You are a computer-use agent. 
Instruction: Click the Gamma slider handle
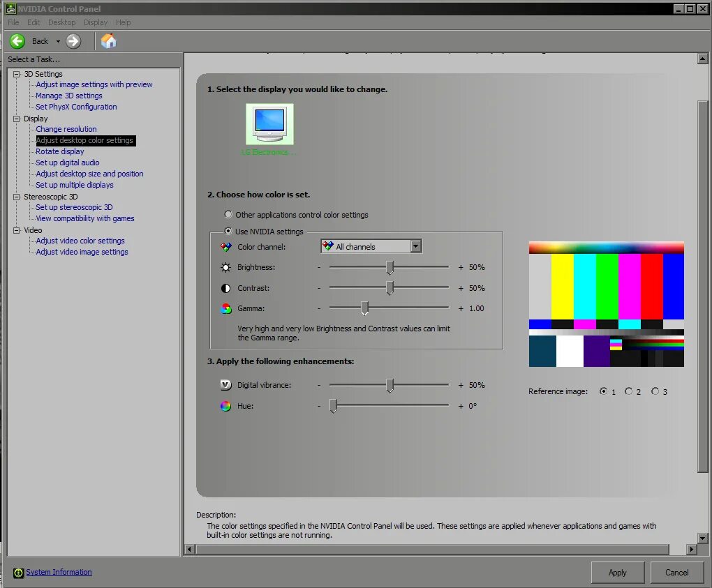(364, 308)
